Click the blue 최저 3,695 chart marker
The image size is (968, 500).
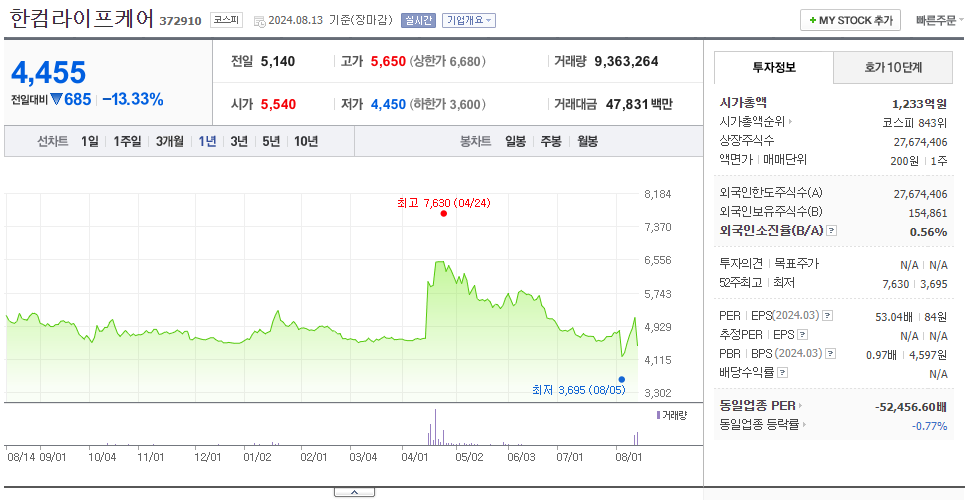click(621, 379)
